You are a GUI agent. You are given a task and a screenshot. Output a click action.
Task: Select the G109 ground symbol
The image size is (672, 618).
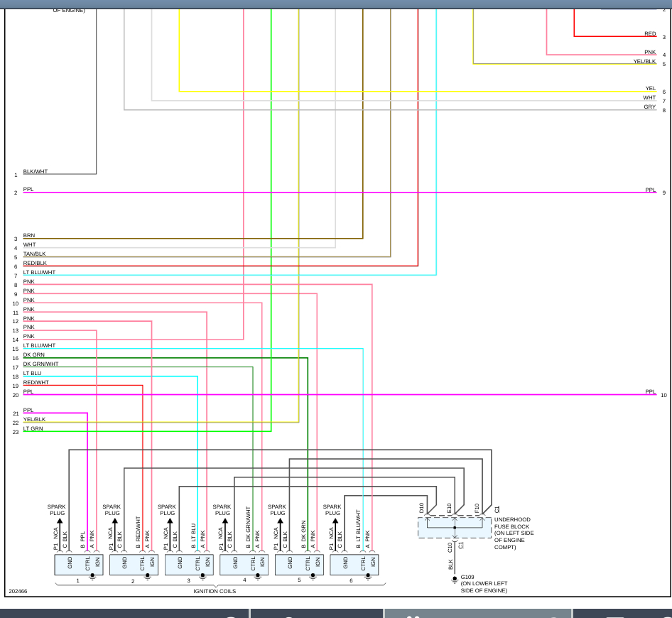[455, 580]
